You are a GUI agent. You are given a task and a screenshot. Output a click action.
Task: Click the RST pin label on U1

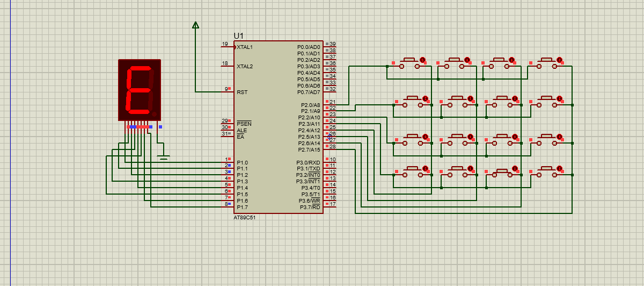coord(242,92)
